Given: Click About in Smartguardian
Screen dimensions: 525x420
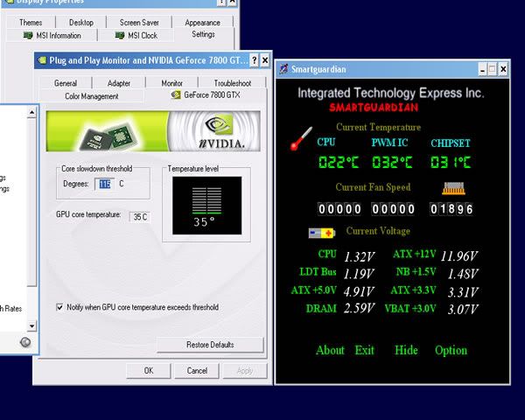Looking at the screenshot, I should click(x=330, y=350).
